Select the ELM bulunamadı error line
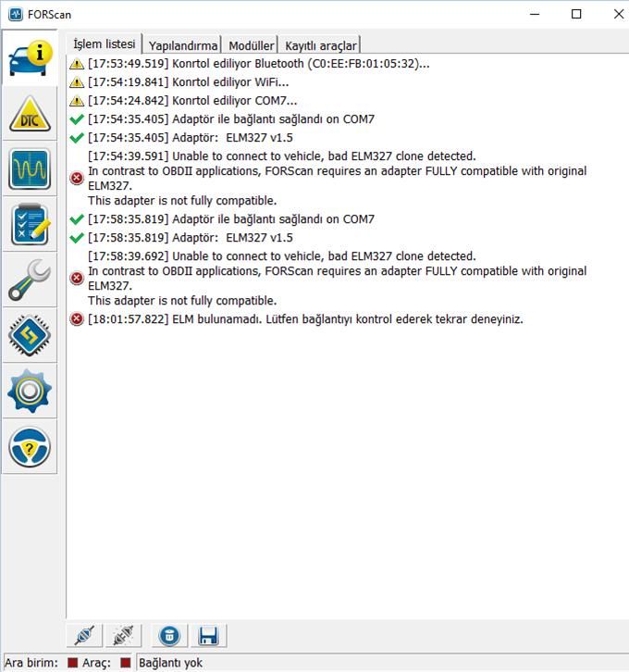This screenshot has width=629, height=672. click(305, 319)
